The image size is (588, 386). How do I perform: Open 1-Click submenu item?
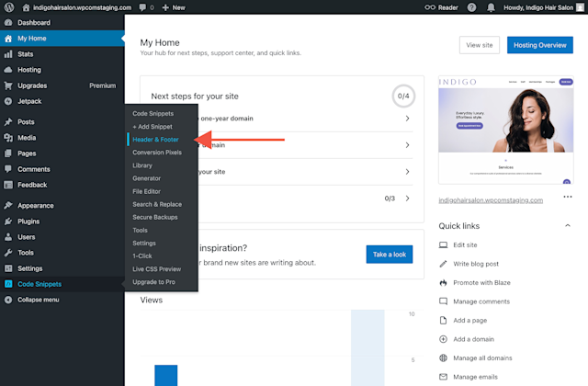(142, 256)
